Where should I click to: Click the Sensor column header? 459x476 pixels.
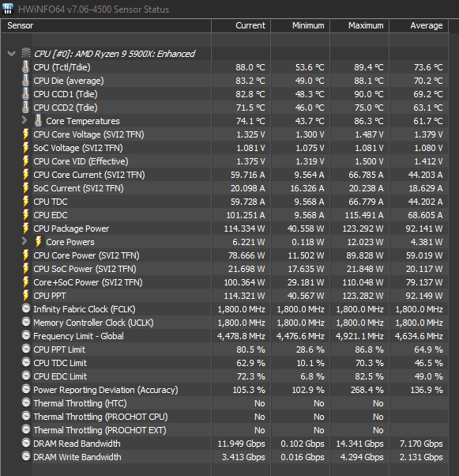[106, 25]
